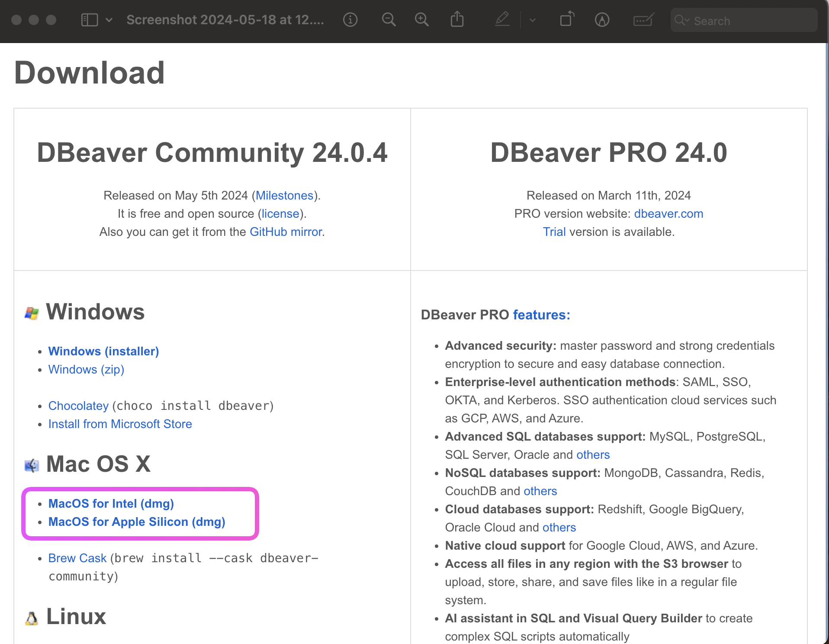Click Advanced security feature text
829x644 pixels.
(x=501, y=345)
